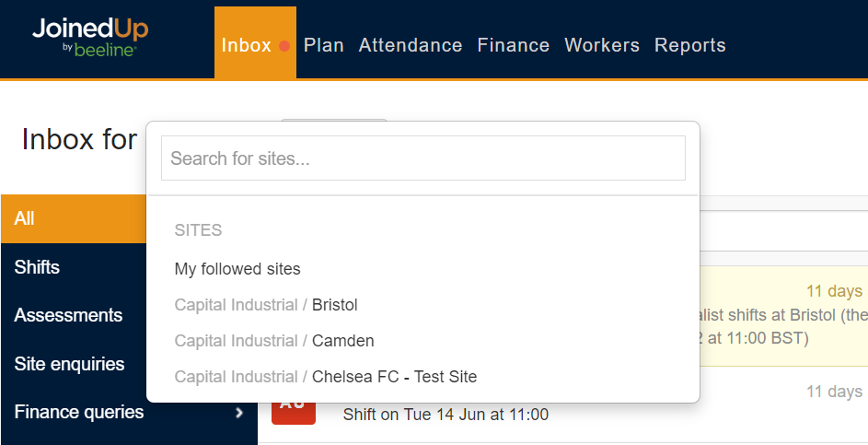Viewport: 868px width, 445px height.
Task: Switch to the Attendance tab
Action: click(x=411, y=45)
